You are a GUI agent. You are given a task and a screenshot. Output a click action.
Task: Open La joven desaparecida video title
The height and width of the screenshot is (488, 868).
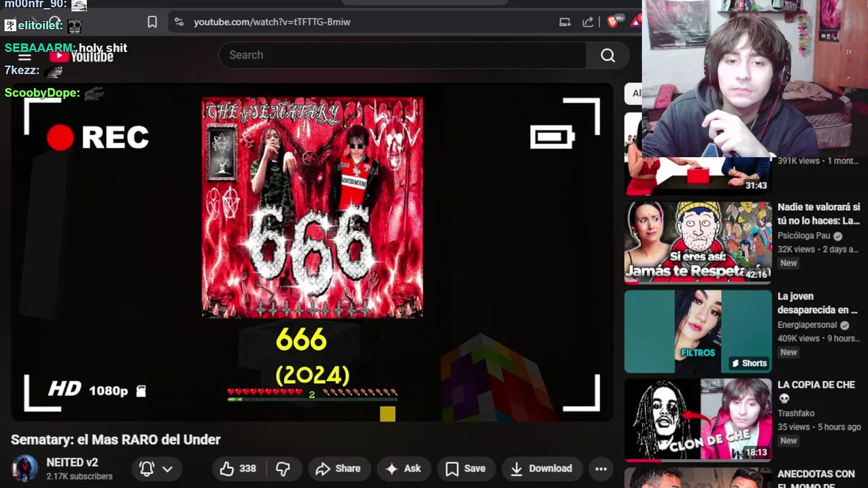click(818, 303)
